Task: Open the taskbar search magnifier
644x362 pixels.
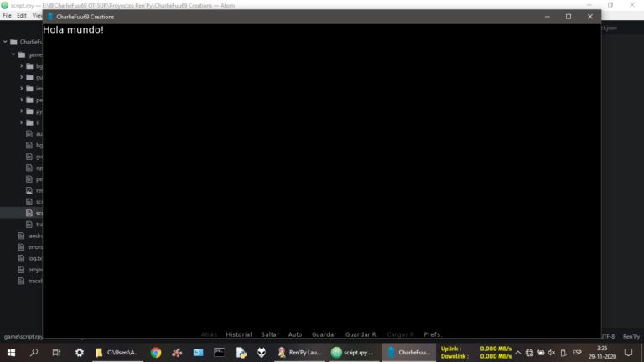Action: click(x=34, y=353)
